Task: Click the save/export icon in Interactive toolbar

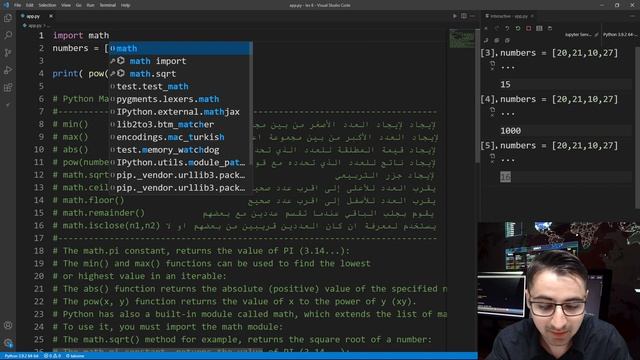Action: pos(550,28)
